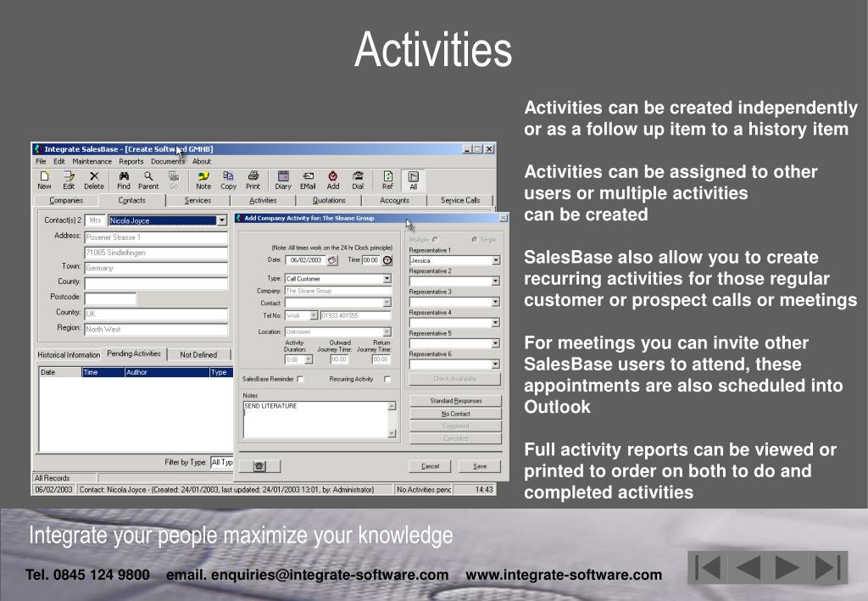Open the Not Defined tab

(198, 354)
